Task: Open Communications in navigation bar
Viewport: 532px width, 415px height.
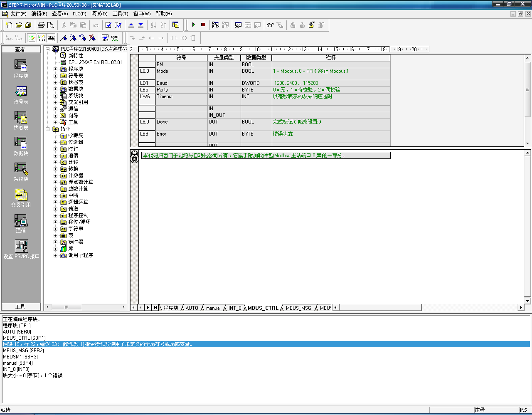Action: pos(21,224)
